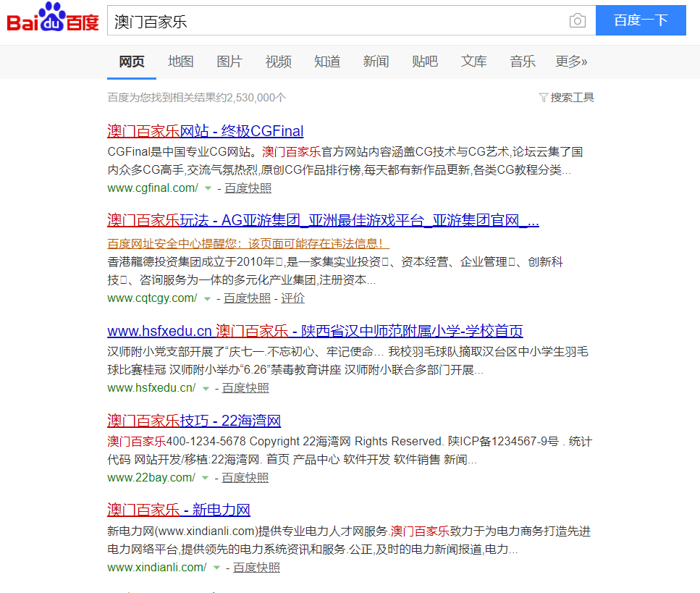
Task: Click 百度快照 under the 22bay.com result
Action: (x=245, y=478)
